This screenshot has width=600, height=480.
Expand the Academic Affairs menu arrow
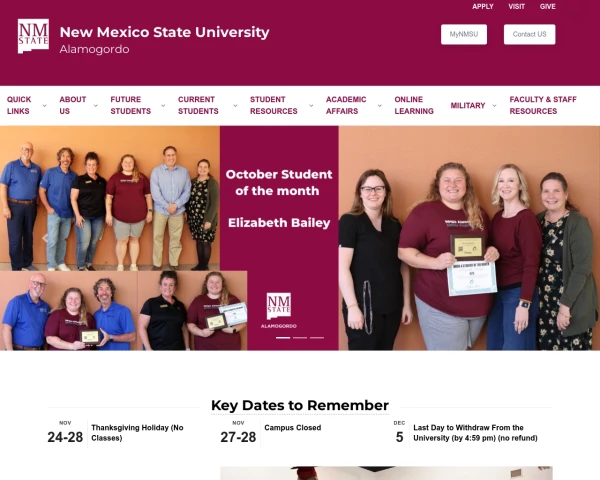pos(380,106)
